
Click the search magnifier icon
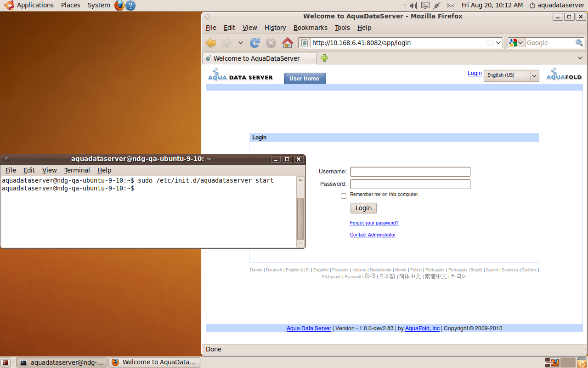point(579,43)
